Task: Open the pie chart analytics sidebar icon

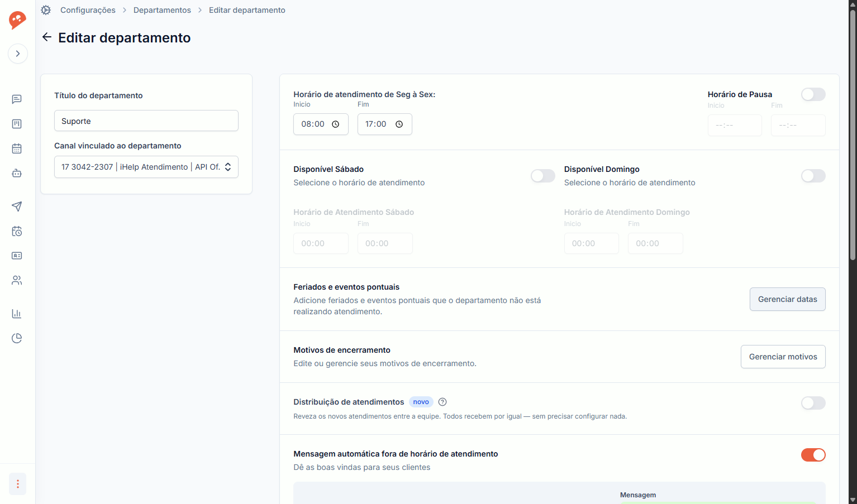Action: (17, 338)
